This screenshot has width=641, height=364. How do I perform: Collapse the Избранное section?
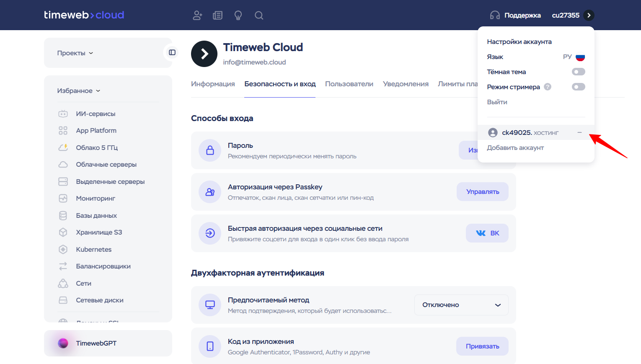(x=79, y=91)
